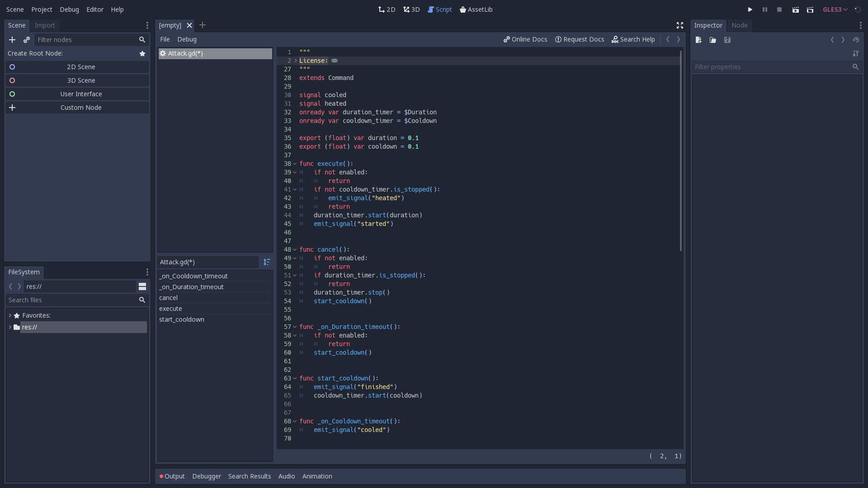Expand the Favorites tree in FileSystem
This screenshot has height=488, width=868.
tap(10, 315)
